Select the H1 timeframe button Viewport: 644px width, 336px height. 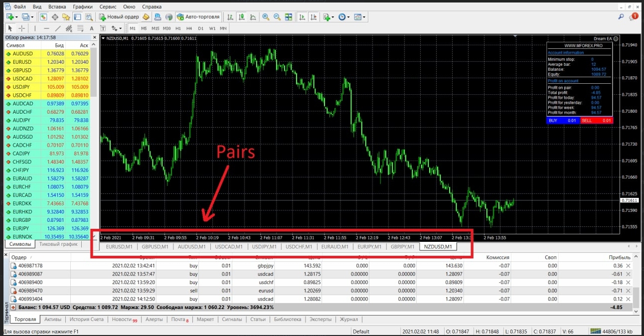point(178,28)
